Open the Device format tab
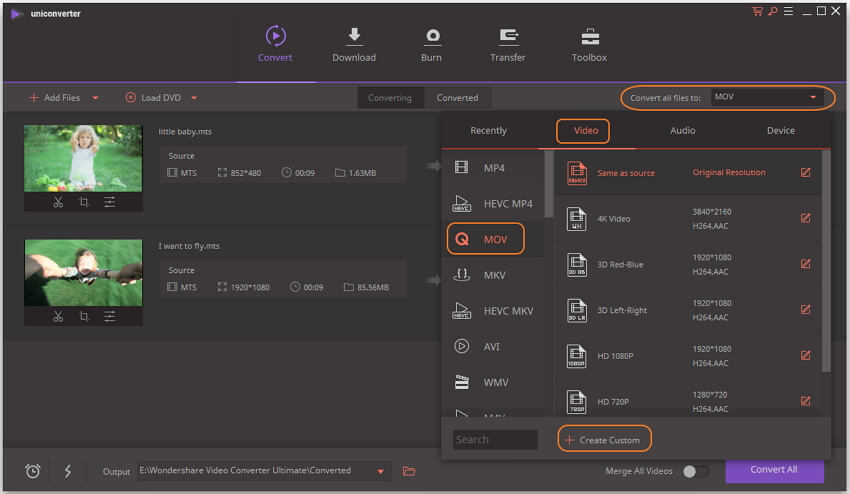This screenshot has width=850, height=494. click(x=781, y=131)
